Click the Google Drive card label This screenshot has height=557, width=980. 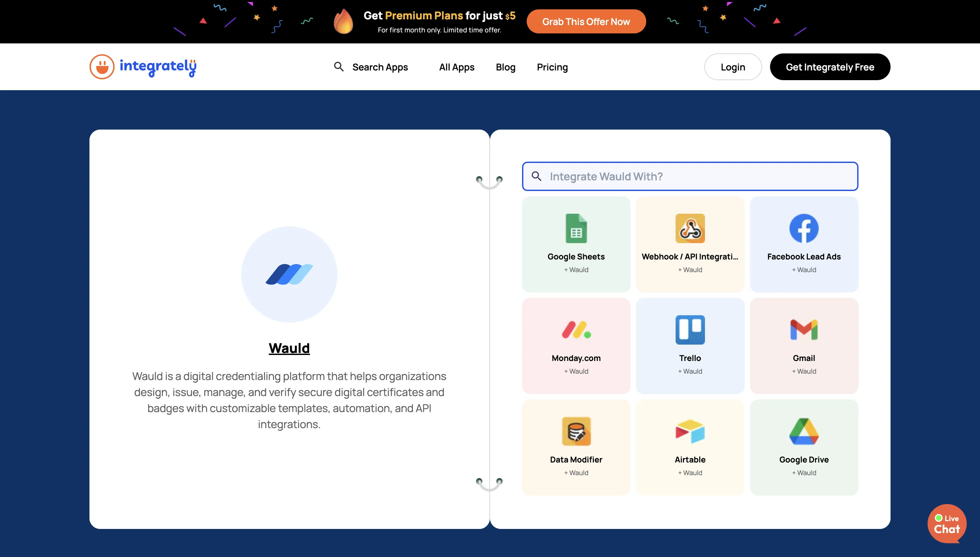[x=804, y=459]
